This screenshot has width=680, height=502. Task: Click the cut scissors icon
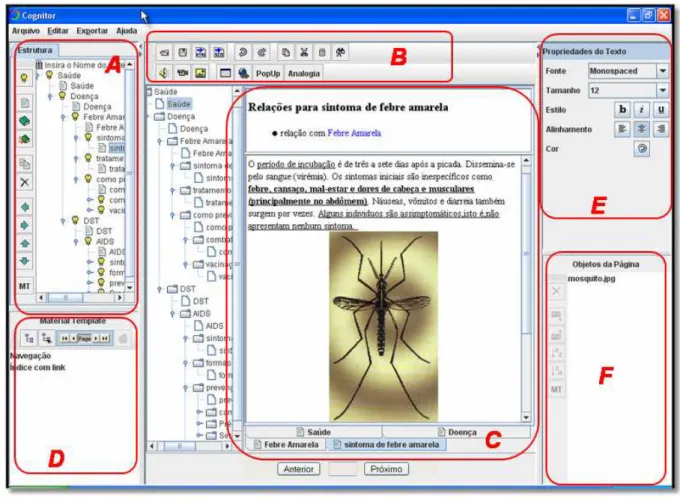click(x=304, y=53)
